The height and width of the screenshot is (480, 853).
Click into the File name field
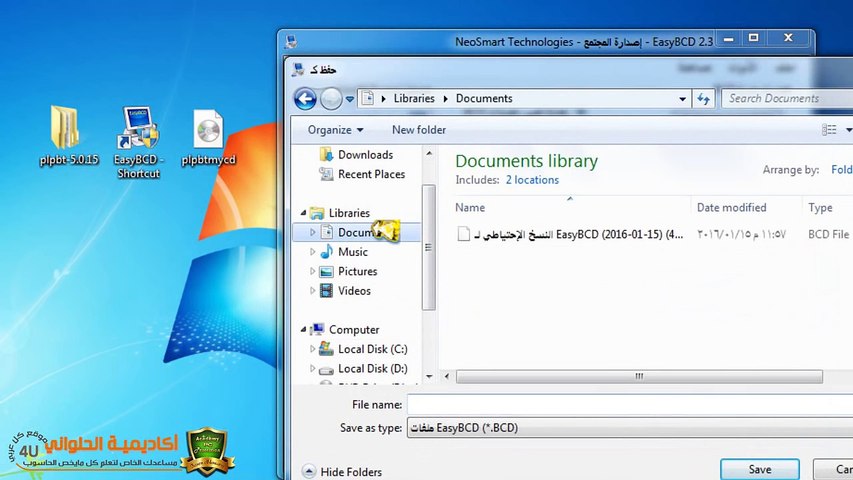pyautogui.click(x=630, y=405)
